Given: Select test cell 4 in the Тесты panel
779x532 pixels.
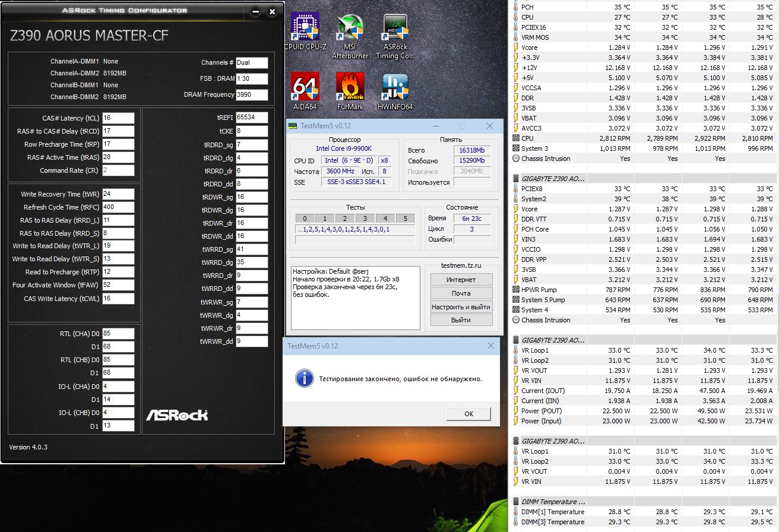Looking at the screenshot, I should tap(385, 218).
